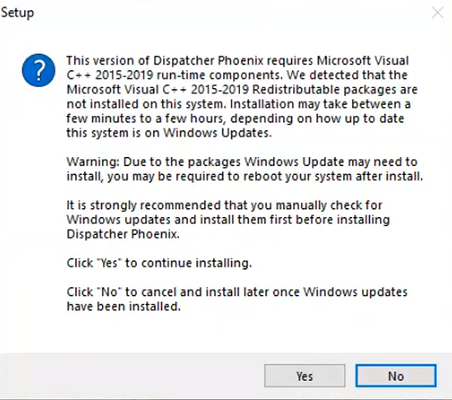452x400 pixels.
Task: Click the 'It is strongly recommended' line
Action: [224, 205]
